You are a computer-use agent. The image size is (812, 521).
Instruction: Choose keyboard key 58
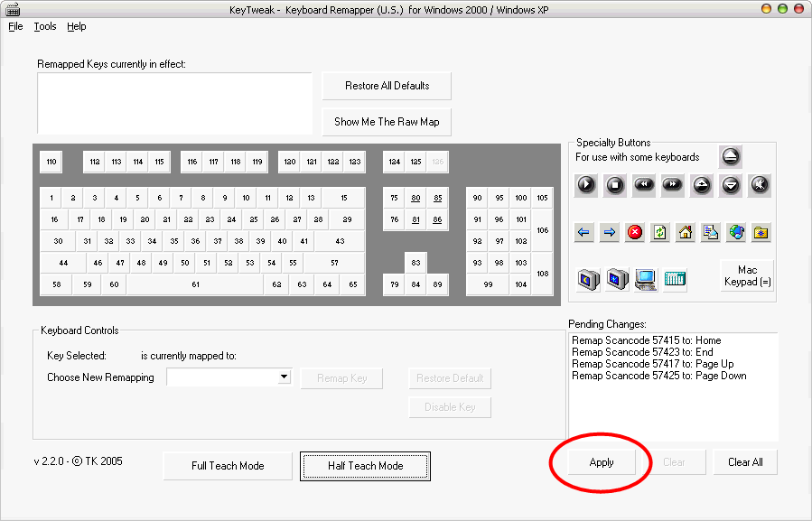coord(56,284)
